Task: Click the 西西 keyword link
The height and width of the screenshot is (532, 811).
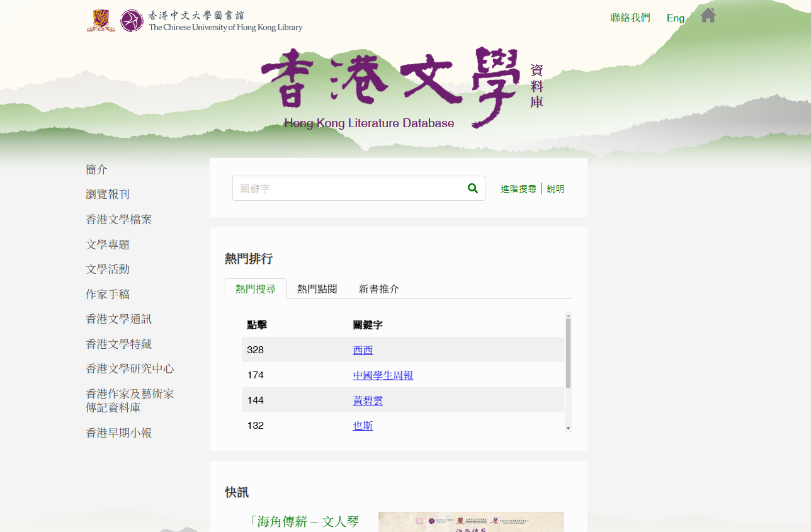Action: tap(363, 350)
